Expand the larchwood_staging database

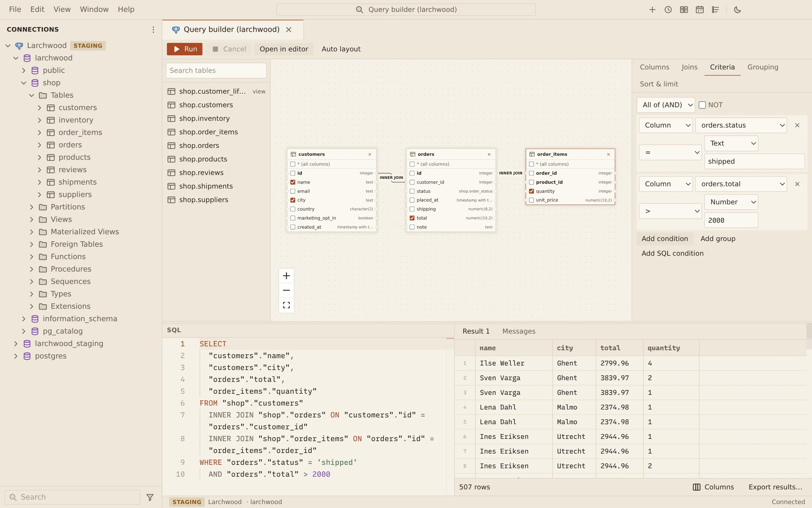pos(16,344)
